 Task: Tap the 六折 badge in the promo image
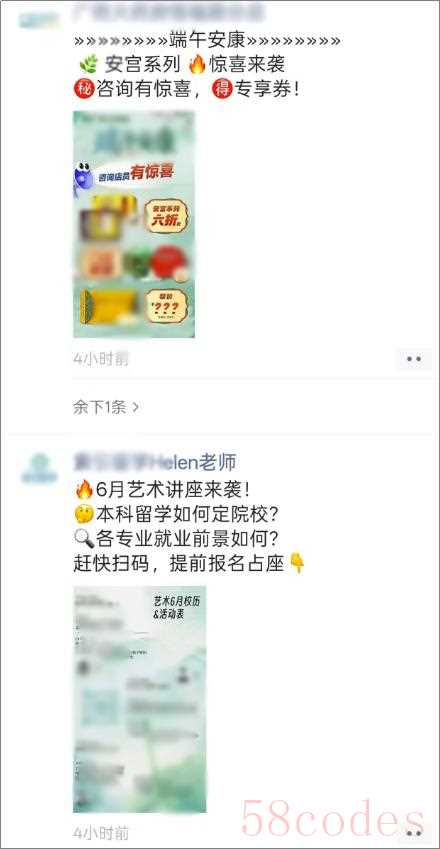(x=165, y=217)
